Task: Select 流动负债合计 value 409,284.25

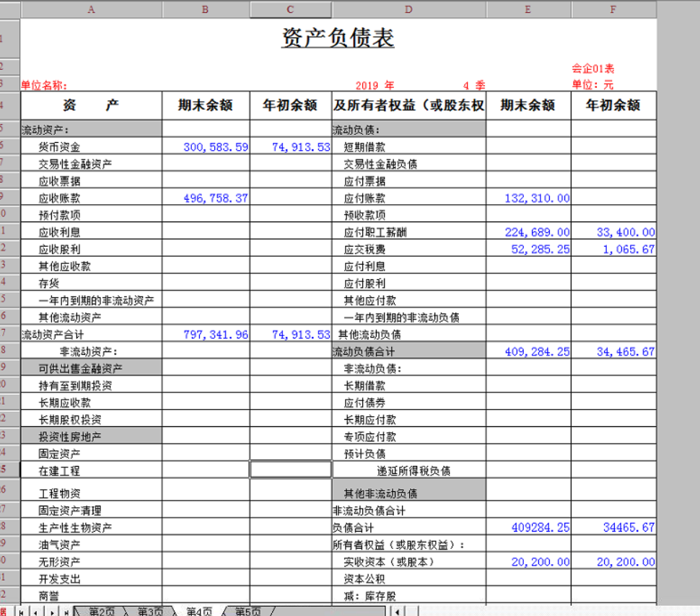Action: [528, 351]
